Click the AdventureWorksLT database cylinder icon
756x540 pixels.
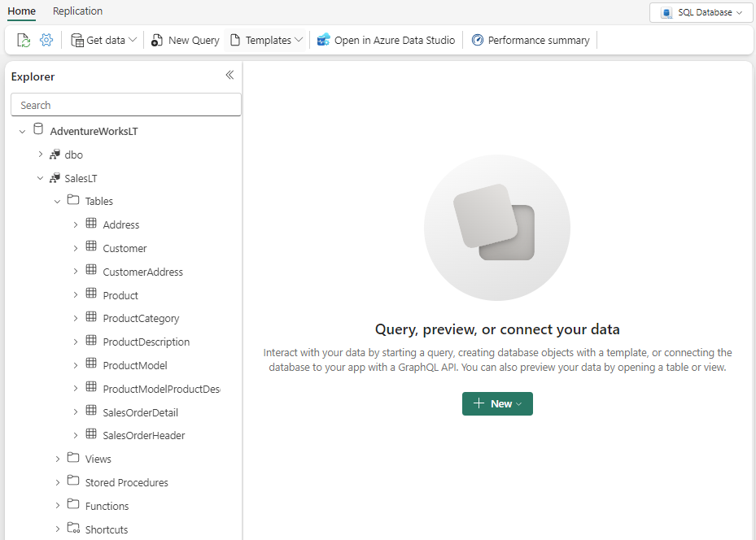(38, 128)
